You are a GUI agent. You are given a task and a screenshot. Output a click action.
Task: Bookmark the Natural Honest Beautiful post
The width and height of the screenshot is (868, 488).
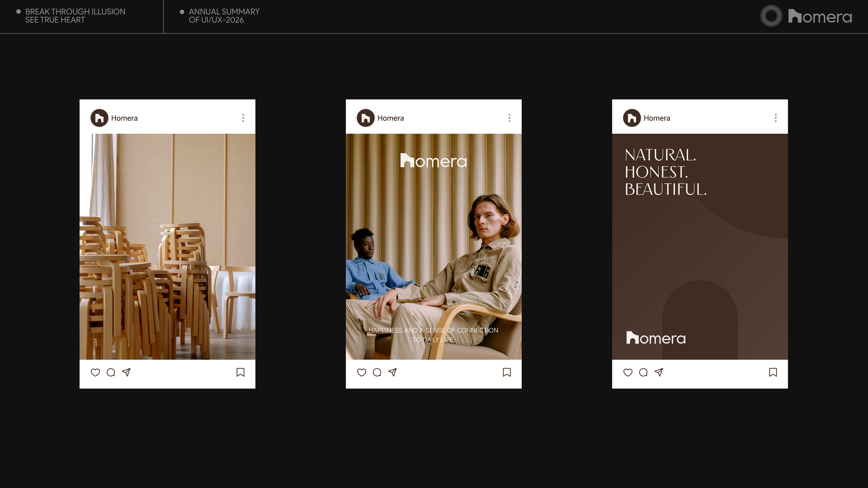(773, 372)
